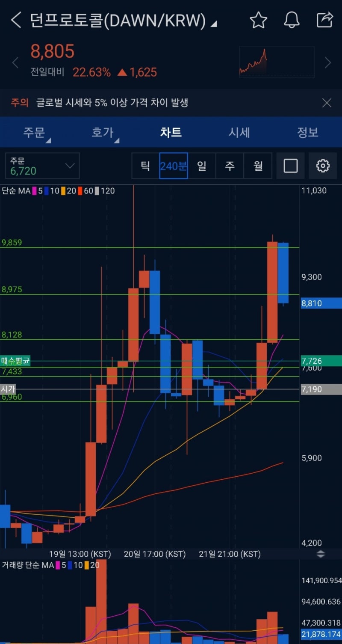Screen dimensions: 342x644
Task: Tap the back arrow beside 던프로토콜
Action: (16, 20)
